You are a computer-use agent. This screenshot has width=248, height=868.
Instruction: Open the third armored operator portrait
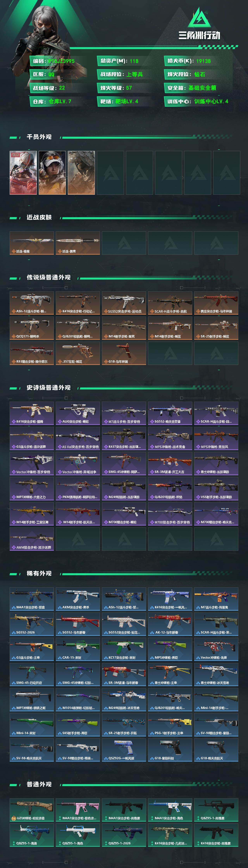[81, 173]
